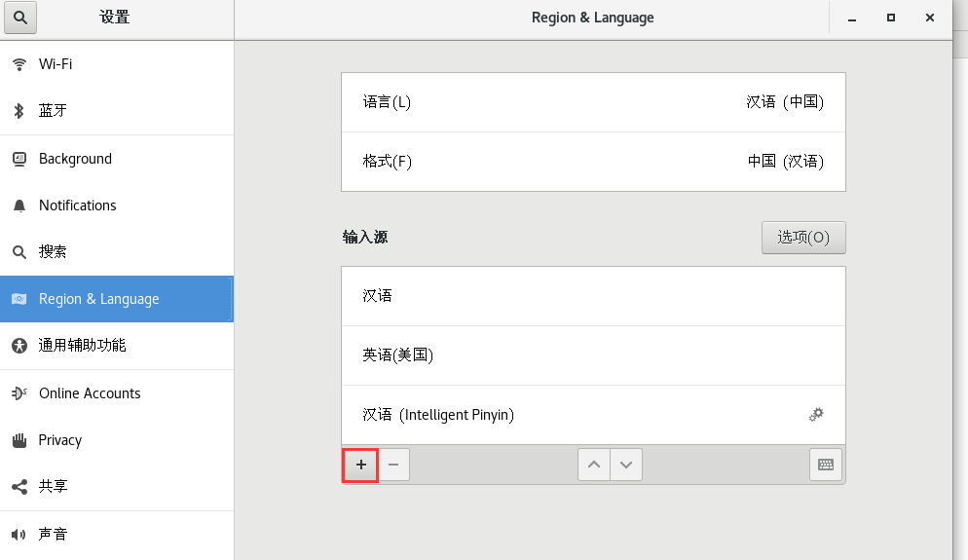Image resolution: width=968 pixels, height=560 pixels.
Task: Move input source up with arrow button
Action: point(593,465)
